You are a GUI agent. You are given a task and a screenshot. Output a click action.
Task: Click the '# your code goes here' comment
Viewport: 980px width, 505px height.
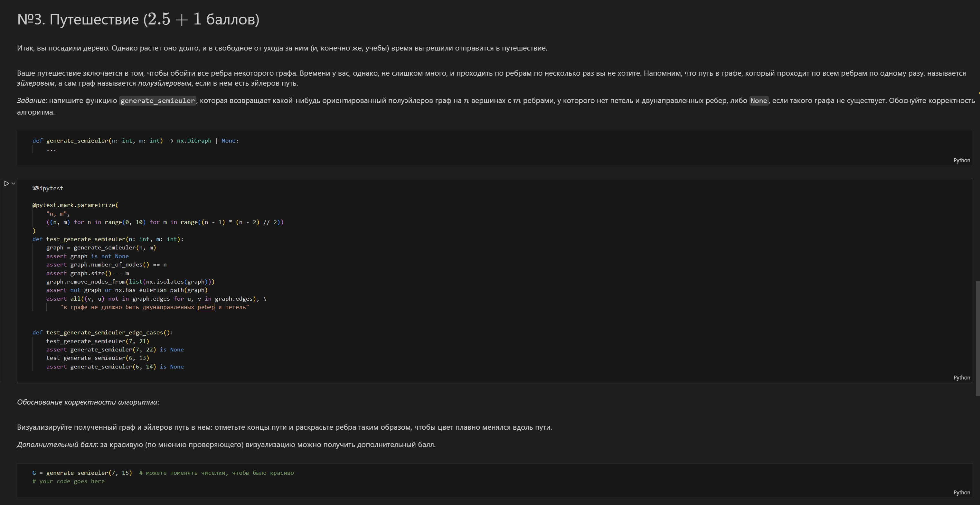coord(69,481)
